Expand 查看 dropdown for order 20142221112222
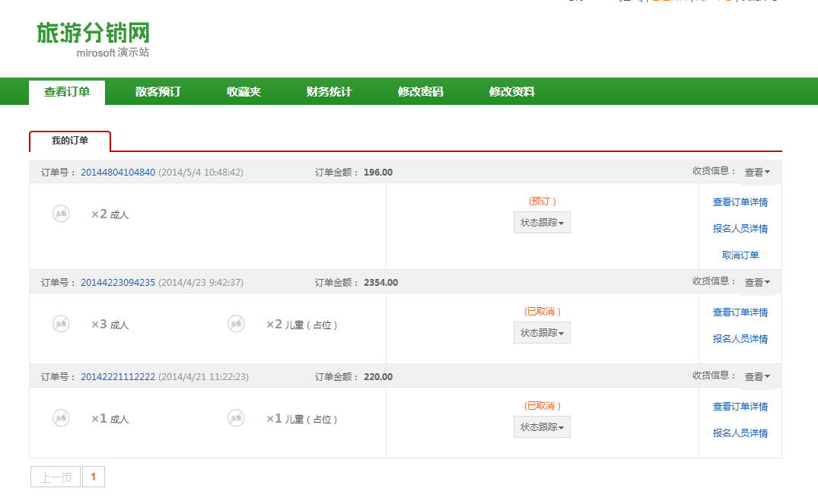This screenshot has height=504, width=818. (x=757, y=376)
